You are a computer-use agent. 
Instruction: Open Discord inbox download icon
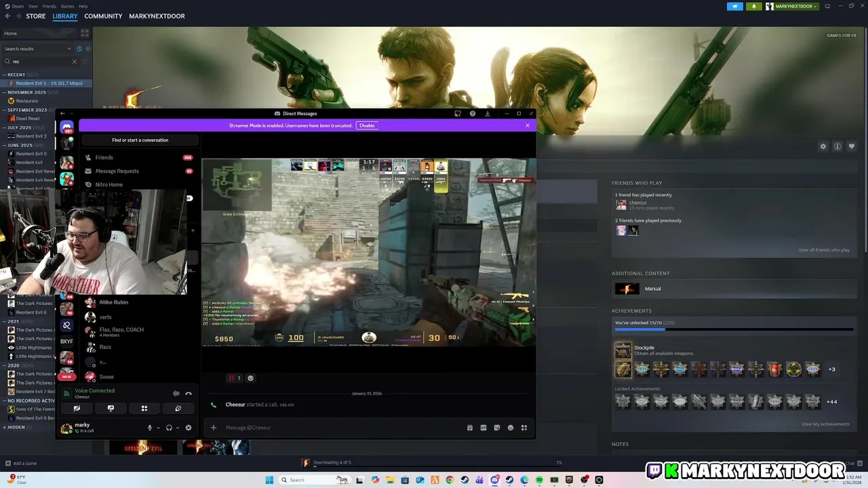coord(487,114)
